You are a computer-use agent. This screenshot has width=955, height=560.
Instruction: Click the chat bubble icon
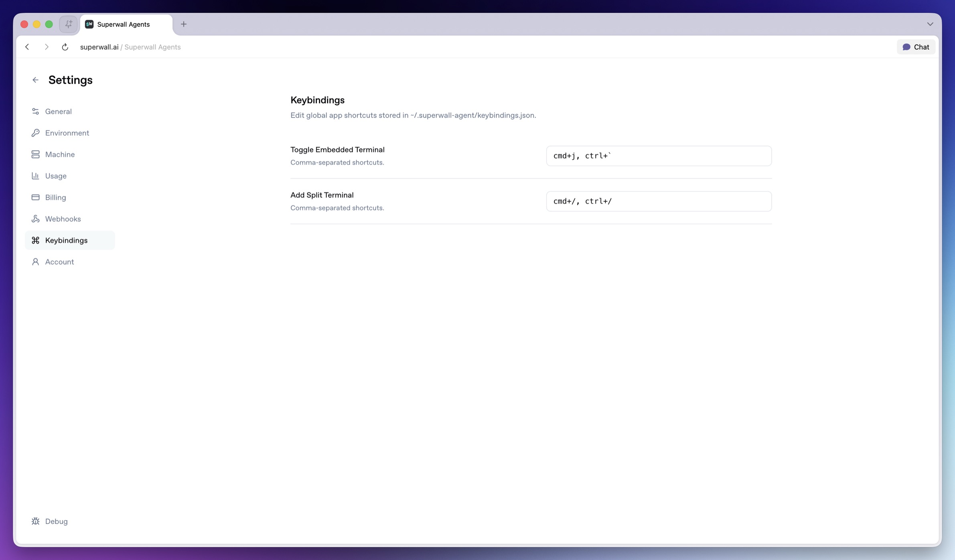coord(906,47)
